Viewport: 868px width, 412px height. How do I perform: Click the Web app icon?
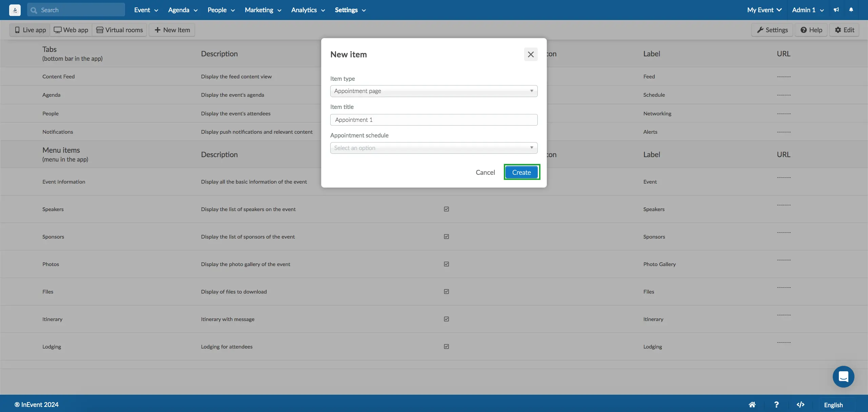point(57,30)
